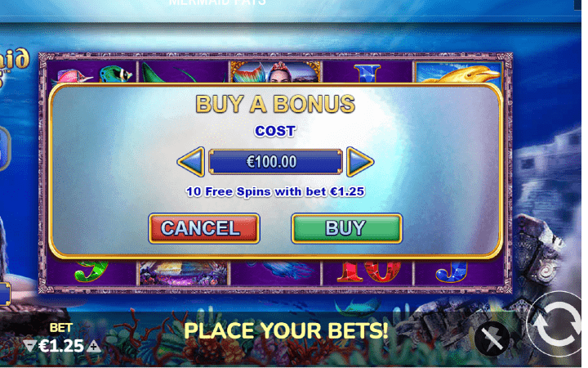Toggle the crossed-out pin icon

click(x=492, y=339)
